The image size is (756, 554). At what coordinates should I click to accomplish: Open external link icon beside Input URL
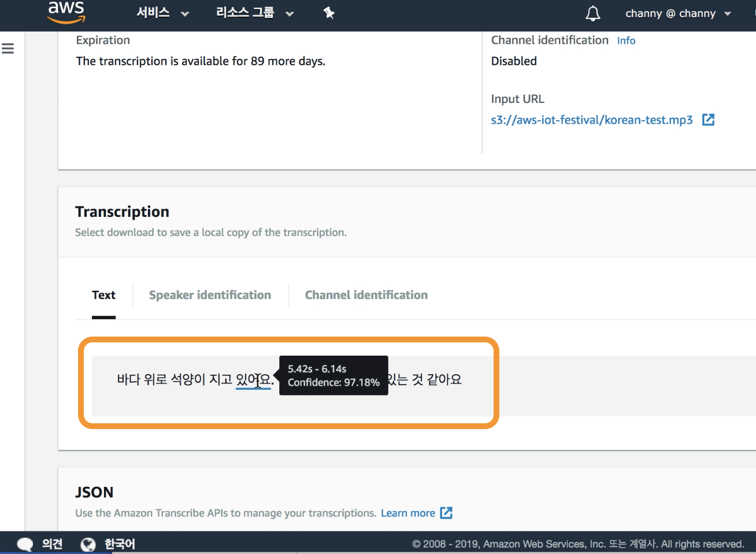click(708, 120)
